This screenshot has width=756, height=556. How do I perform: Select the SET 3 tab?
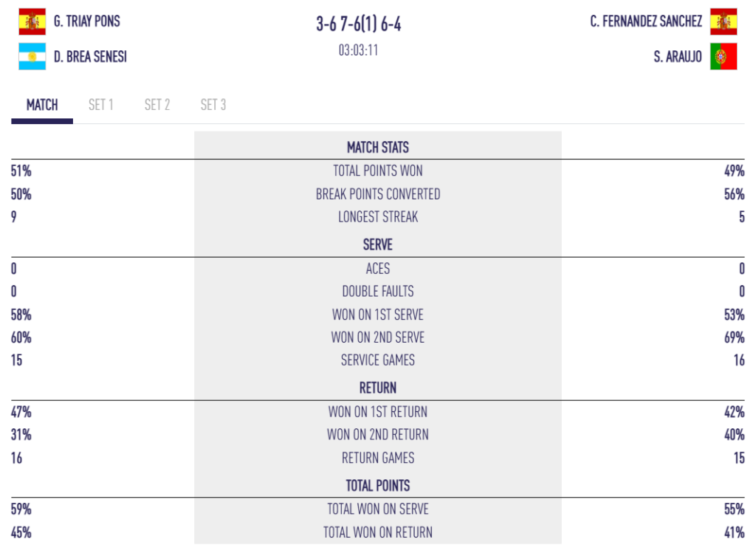click(x=213, y=105)
